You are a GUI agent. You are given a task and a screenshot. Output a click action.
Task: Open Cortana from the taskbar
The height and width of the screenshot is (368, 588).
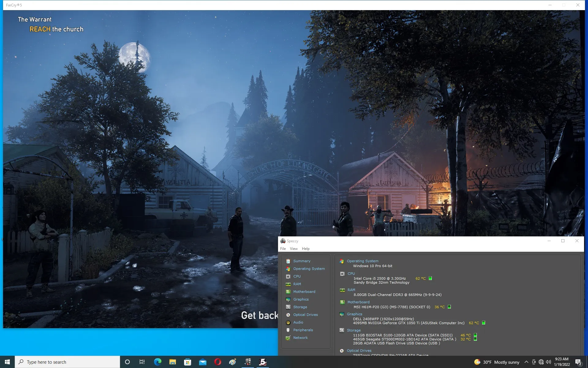point(127,362)
